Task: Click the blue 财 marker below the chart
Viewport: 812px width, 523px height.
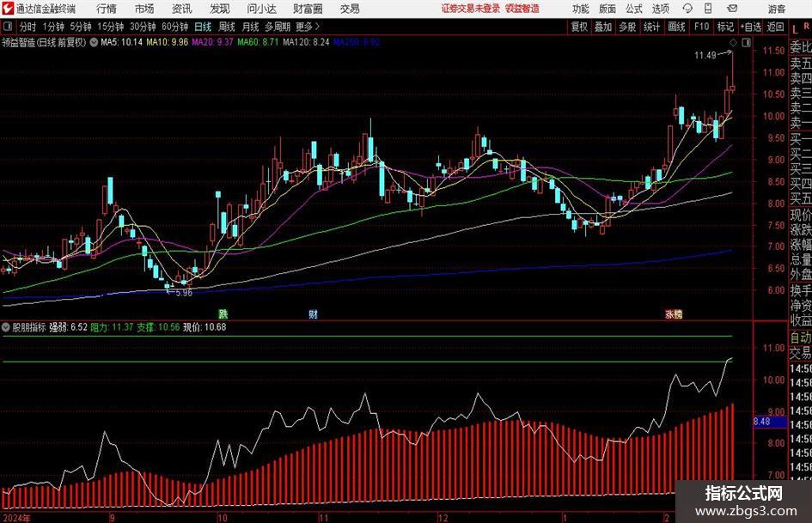Action: point(313,313)
